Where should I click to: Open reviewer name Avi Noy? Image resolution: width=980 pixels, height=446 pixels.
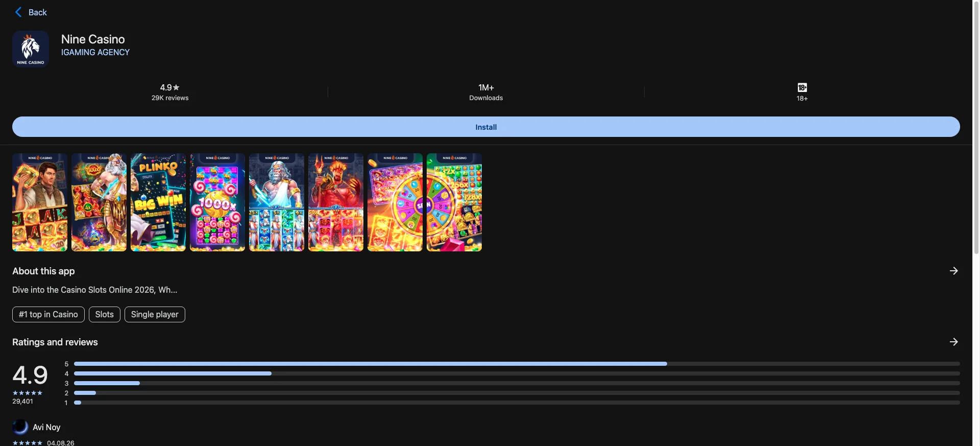pos(46,427)
